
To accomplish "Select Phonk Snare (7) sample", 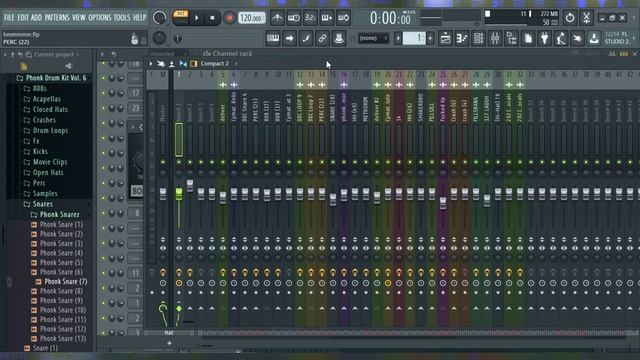I will pos(66,282).
